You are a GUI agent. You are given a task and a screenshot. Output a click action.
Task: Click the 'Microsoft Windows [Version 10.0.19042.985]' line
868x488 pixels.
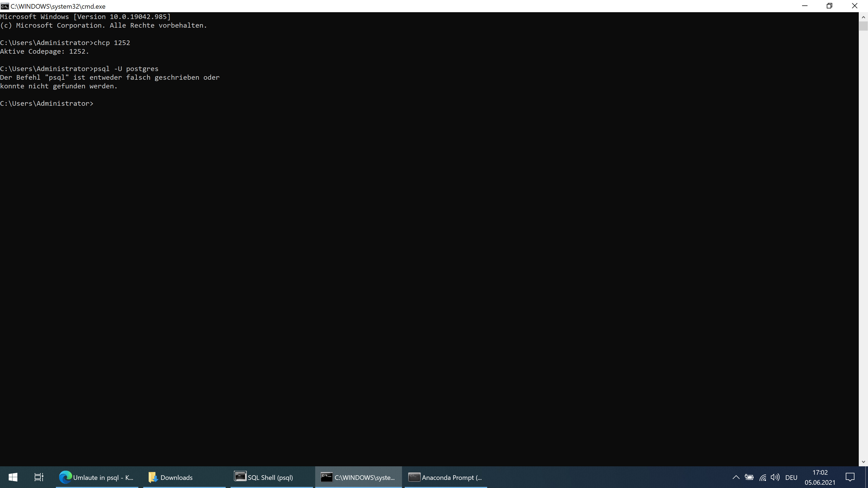[x=86, y=17]
